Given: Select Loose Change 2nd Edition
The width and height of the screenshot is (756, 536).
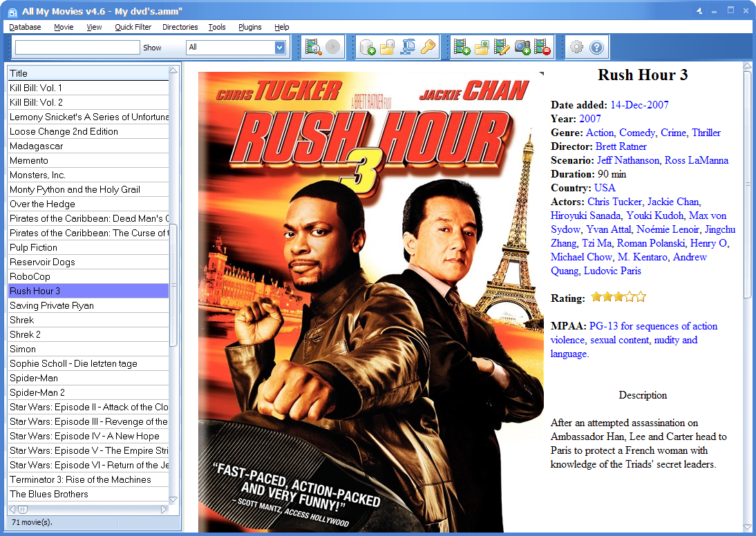Looking at the screenshot, I should point(88,132).
